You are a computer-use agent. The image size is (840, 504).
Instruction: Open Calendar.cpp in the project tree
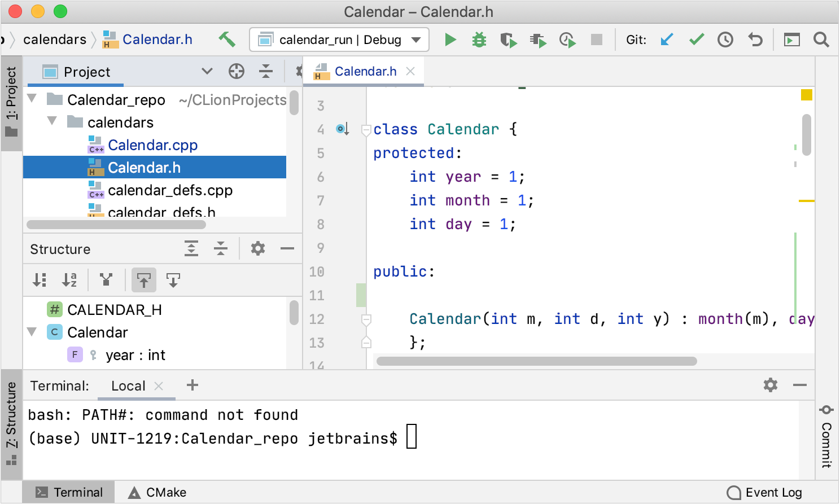[152, 145]
